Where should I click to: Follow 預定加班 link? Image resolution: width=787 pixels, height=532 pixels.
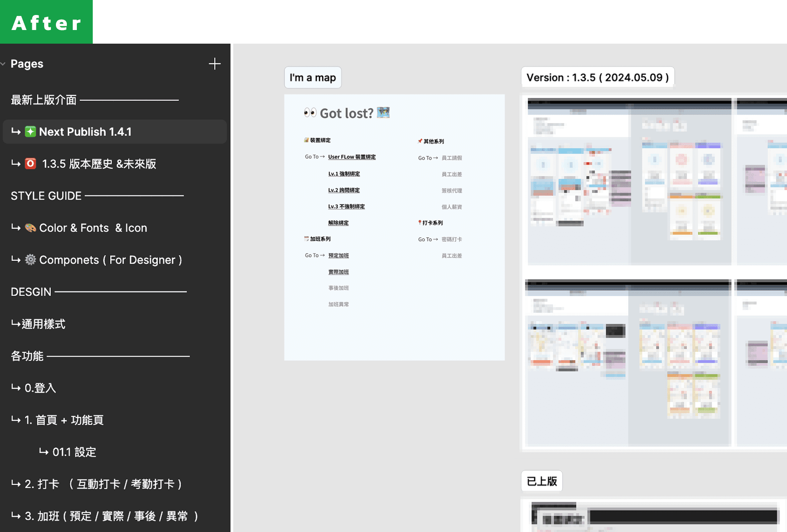pyautogui.click(x=339, y=256)
